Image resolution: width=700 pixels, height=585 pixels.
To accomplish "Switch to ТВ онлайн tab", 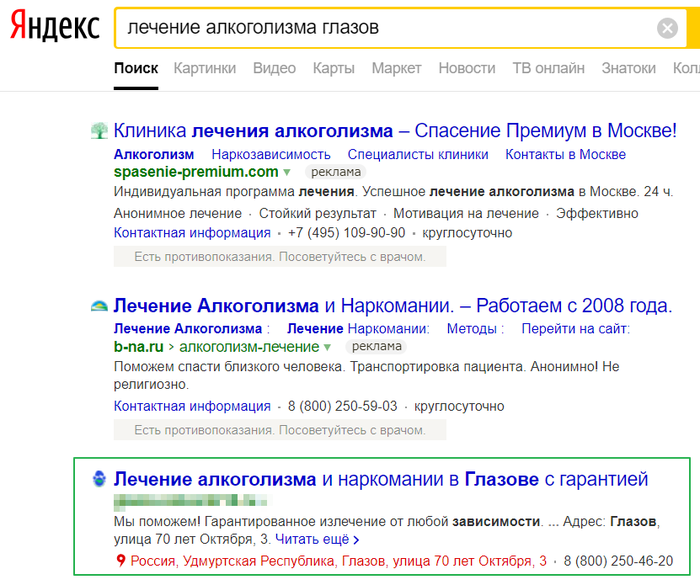I will (548, 68).
